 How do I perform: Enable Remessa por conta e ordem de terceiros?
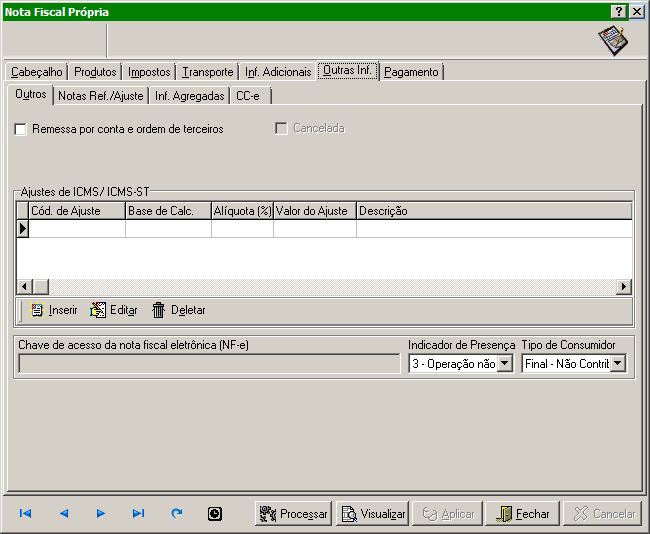[21, 129]
